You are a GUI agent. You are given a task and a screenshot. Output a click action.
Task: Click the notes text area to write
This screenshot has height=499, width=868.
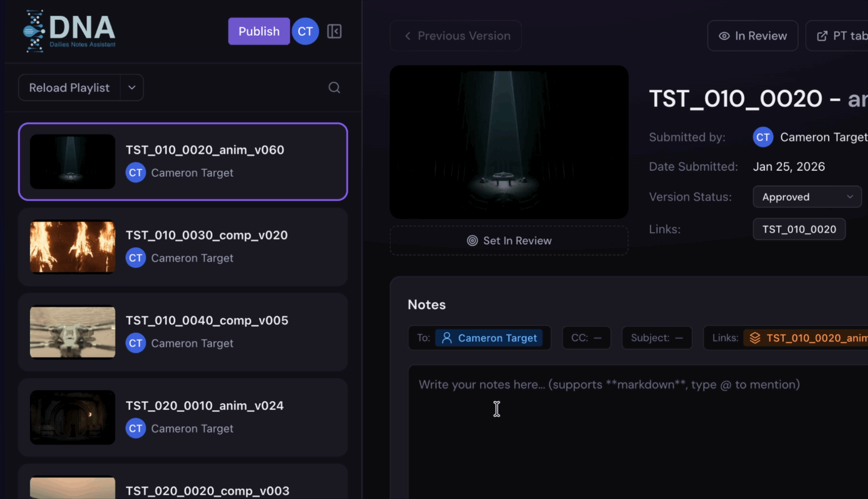638,432
